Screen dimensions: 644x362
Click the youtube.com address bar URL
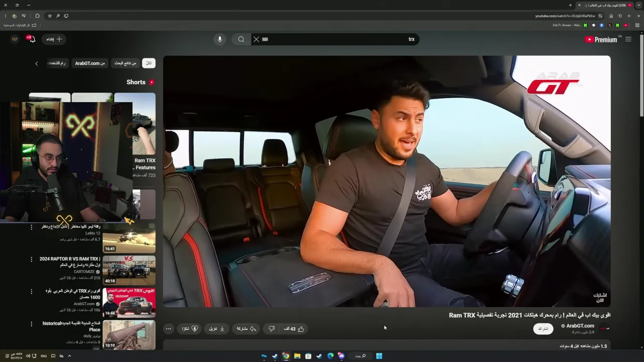click(x=565, y=16)
